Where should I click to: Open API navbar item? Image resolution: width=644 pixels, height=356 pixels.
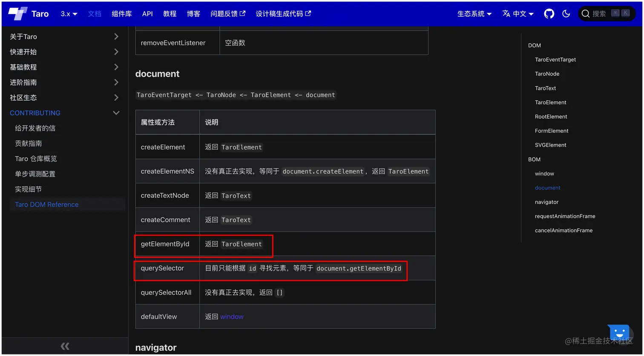click(x=147, y=14)
